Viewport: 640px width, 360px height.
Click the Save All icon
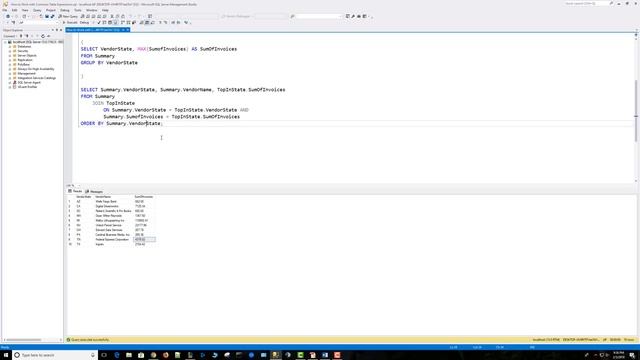[x=52, y=16]
